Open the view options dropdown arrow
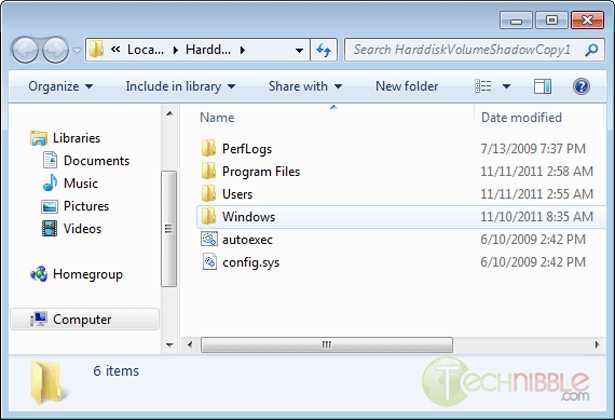The width and height of the screenshot is (615, 420). point(506,86)
